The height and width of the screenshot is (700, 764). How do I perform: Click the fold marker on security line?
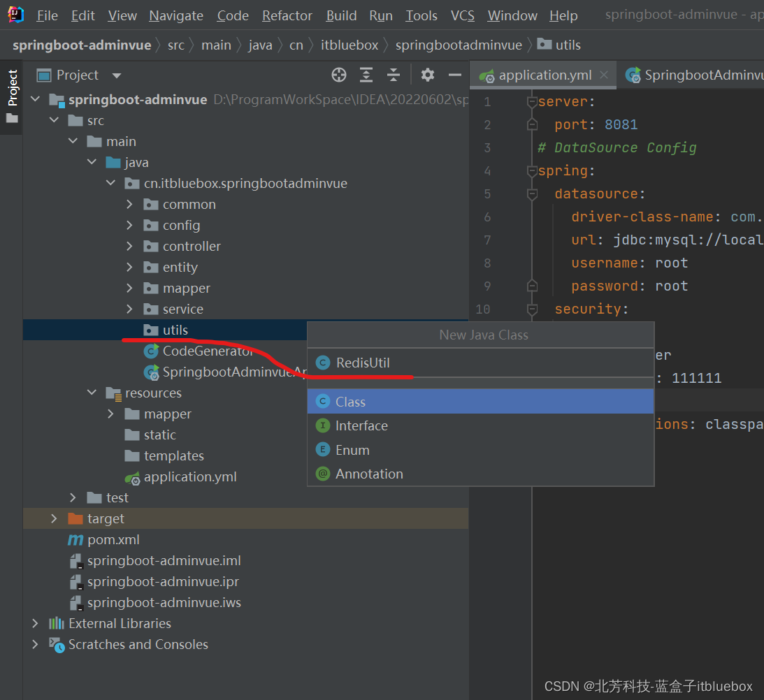[x=532, y=309]
